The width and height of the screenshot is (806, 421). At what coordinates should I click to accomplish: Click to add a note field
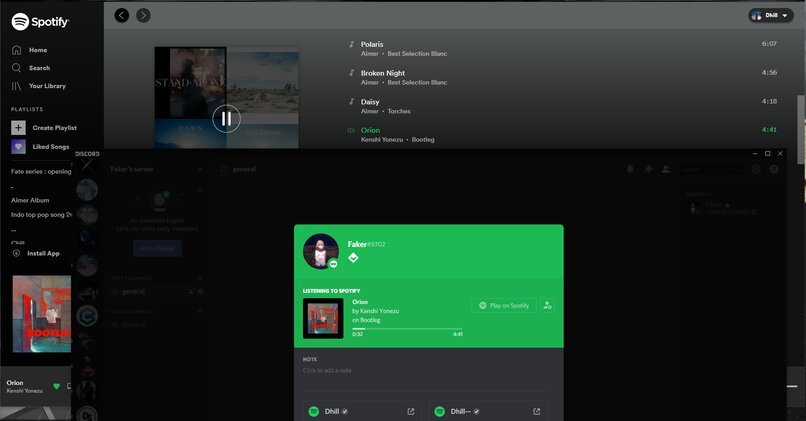tap(327, 370)
